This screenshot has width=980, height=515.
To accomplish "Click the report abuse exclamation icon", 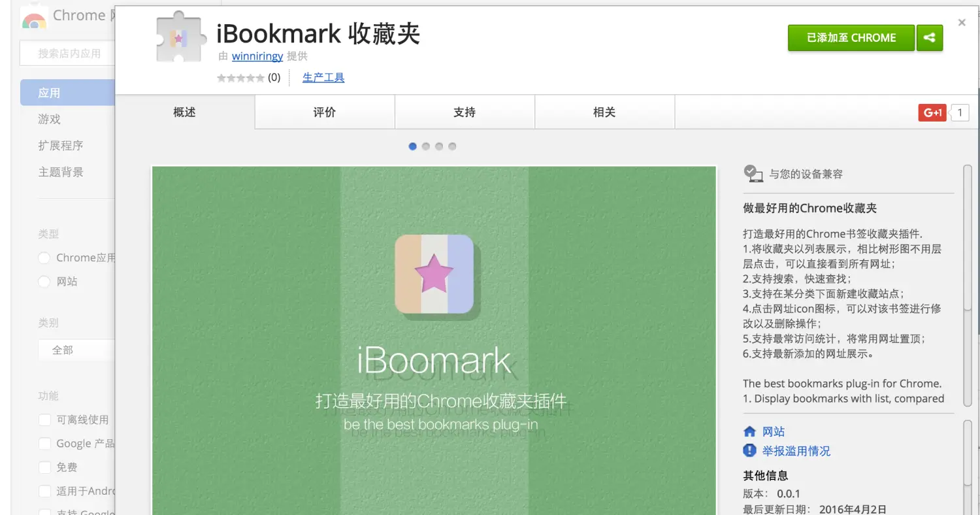I will click(x=749, y=450).
